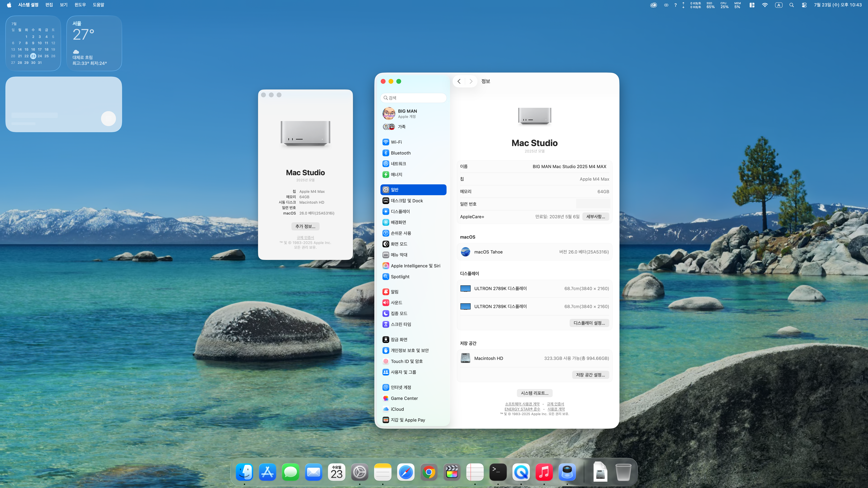This screenshot has height=488, width=868.
Task: Click the 검색 search field
Action: pos(413,98)
